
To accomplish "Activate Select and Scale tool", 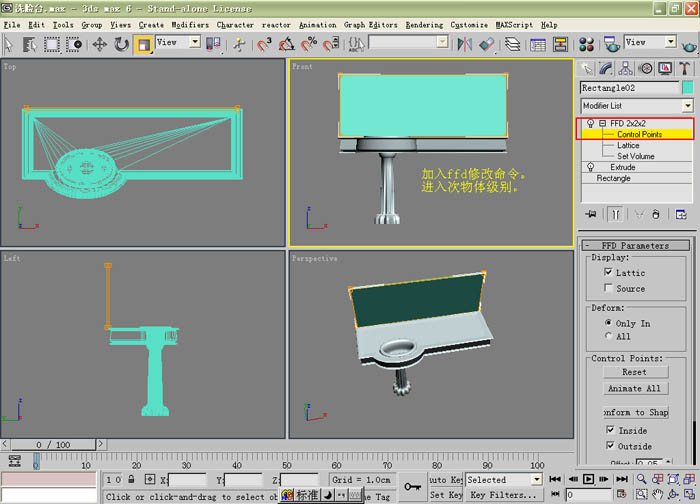I will 144,45.
